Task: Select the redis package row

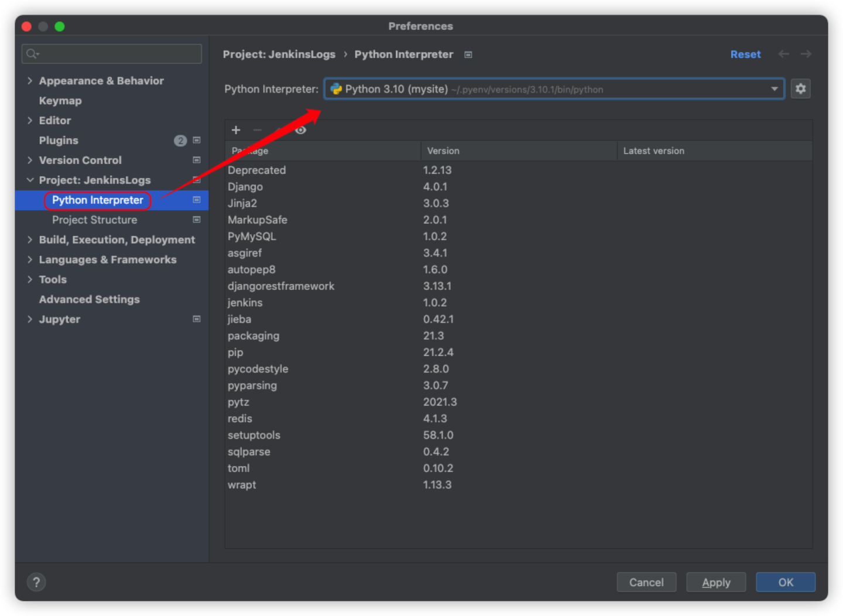Action: click(x=519, y=419)
